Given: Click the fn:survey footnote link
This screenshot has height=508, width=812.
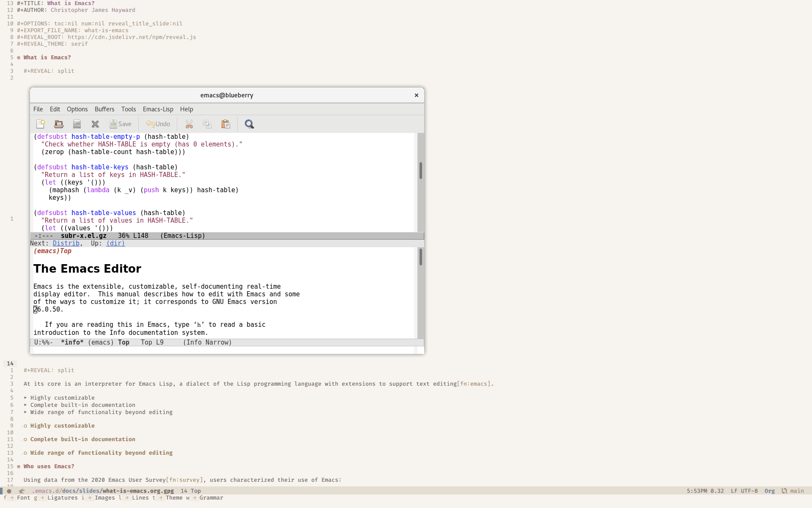Looking at the screenshot, I should click(184, 480).
